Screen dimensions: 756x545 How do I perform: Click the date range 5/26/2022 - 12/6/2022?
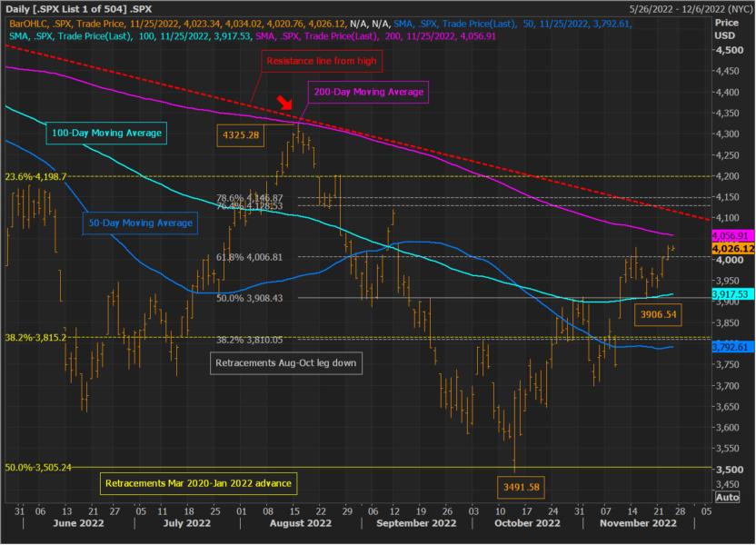[x=691, y=9]
